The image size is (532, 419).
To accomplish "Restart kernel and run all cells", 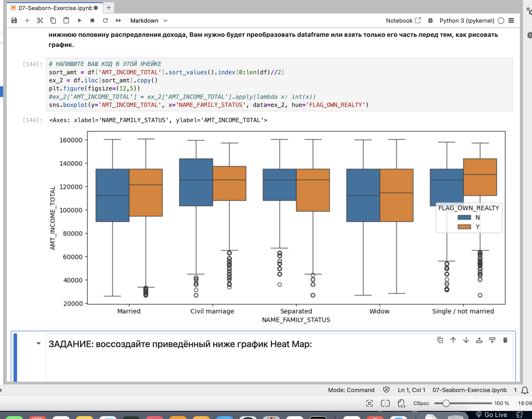I will 119,21.
